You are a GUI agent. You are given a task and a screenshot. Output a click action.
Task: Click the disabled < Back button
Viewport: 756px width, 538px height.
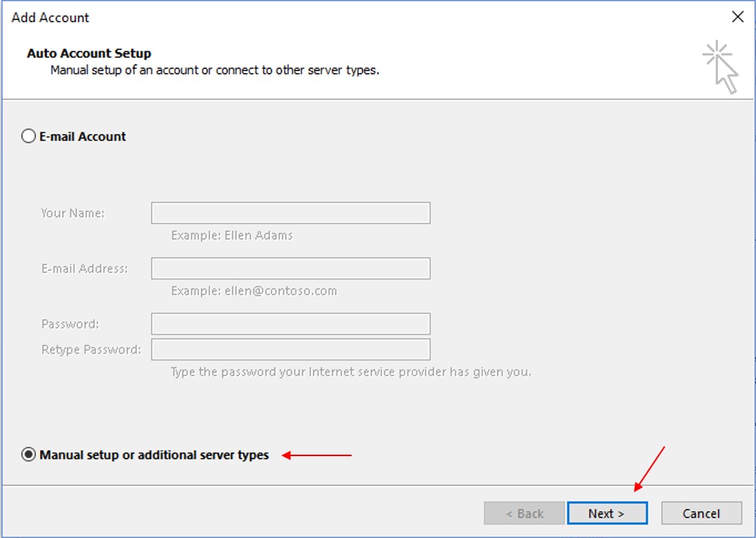pyautogui.click(x=524, y=513)
